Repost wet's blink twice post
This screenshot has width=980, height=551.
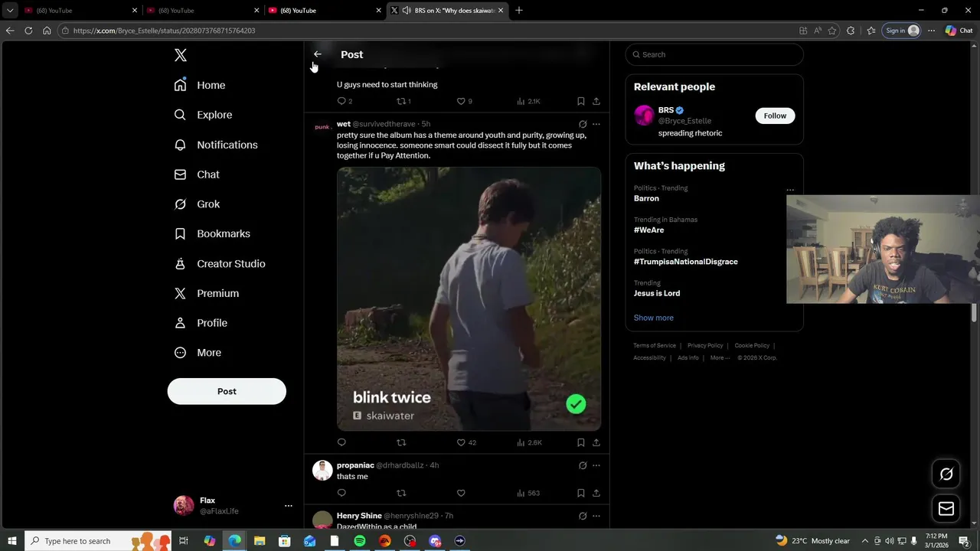[401, 442]
